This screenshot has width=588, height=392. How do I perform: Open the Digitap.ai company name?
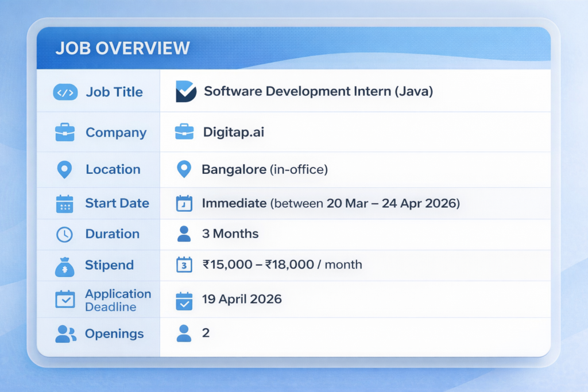(233, 133)
